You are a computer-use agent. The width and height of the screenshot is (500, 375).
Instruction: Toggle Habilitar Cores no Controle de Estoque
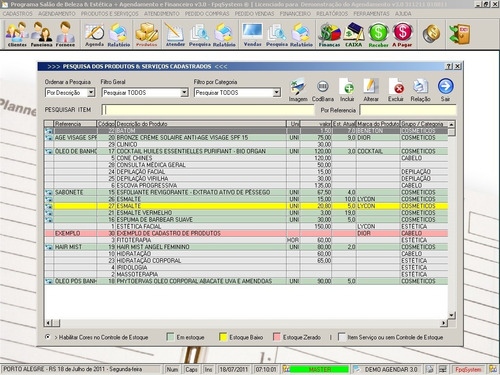48,337
